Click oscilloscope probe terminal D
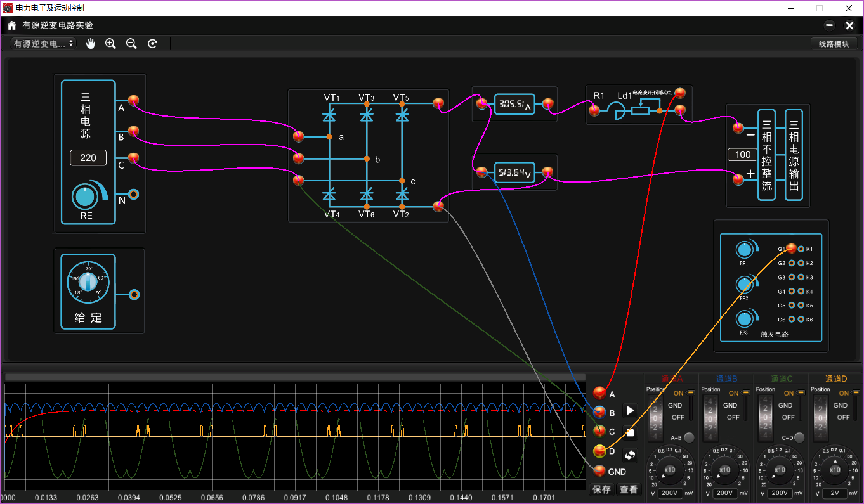 point(599,451)
